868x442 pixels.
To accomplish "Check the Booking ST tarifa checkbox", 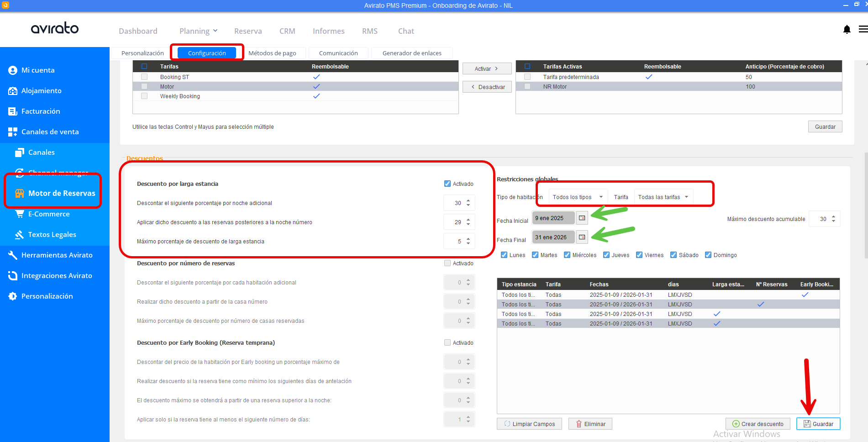I will [x=144, y=77].
